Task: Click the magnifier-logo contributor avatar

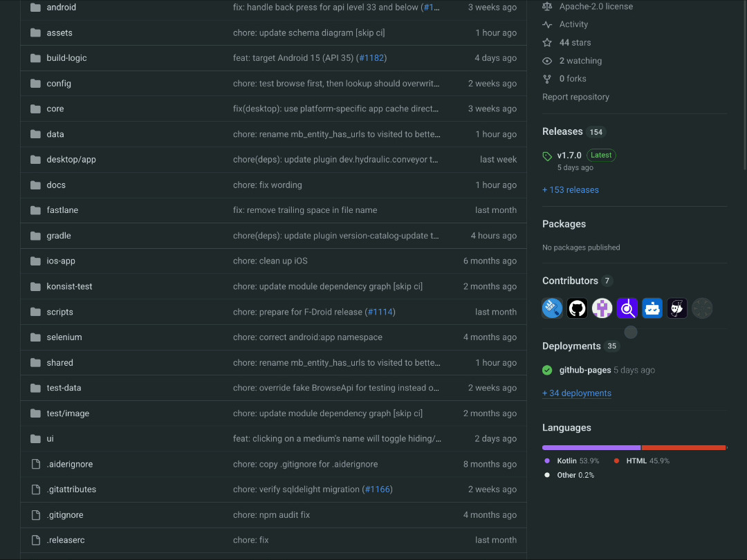Action: point(627,308)
